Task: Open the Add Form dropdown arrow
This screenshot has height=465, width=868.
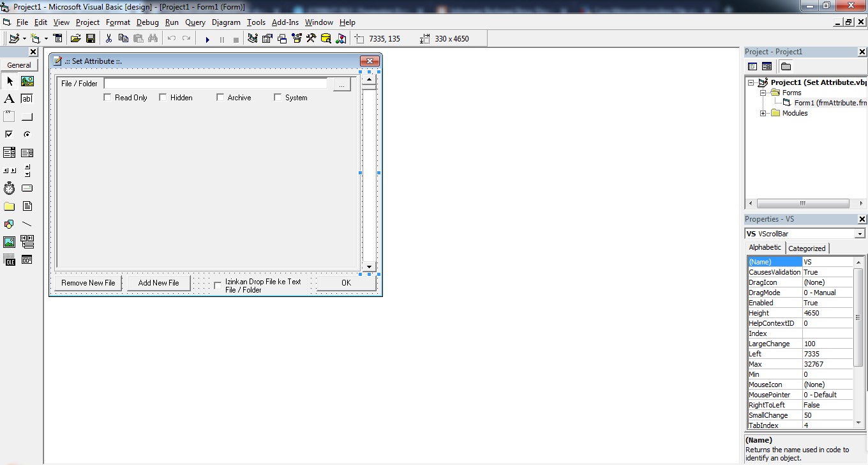Action: pos(46,39)
